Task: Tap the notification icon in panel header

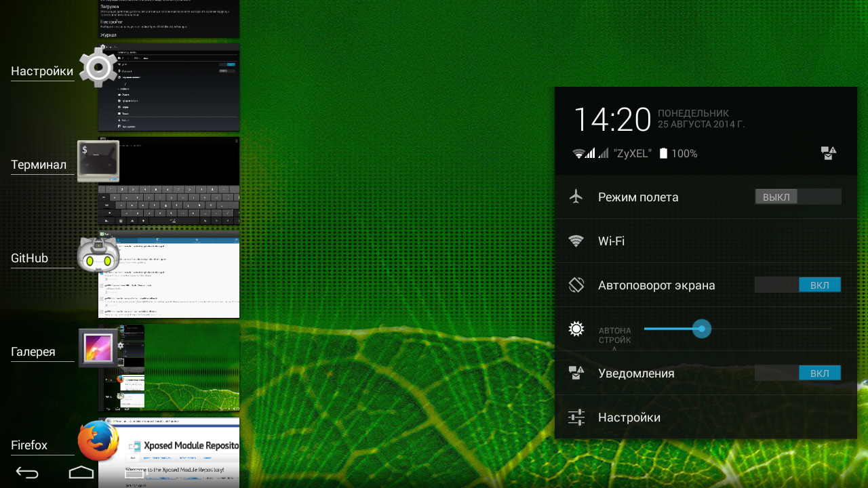Action: coord(829,153)
